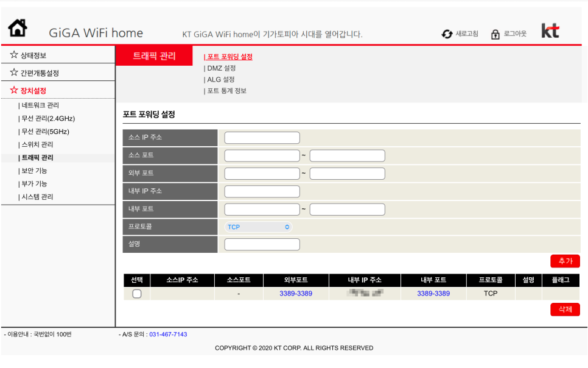Viewport: 588px width, 368px height.
Task: Click the red star beside 장치설정
Action: (14, 90)
